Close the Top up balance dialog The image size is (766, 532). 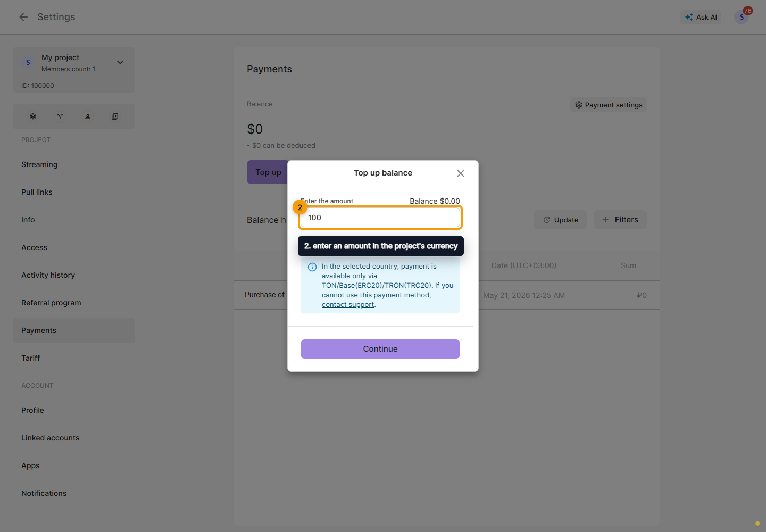pos(461,173)
